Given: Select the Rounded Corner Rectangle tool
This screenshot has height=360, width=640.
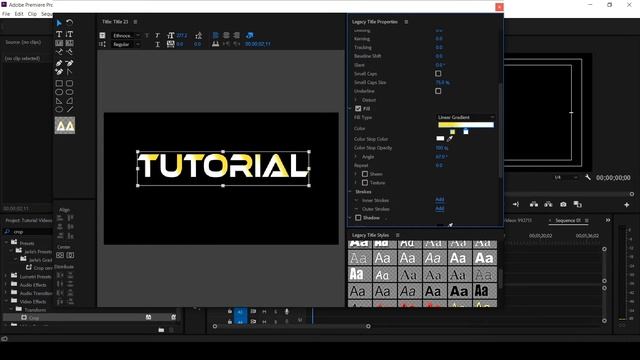Looking at the screenshot, I should click(x=69, y=83).
